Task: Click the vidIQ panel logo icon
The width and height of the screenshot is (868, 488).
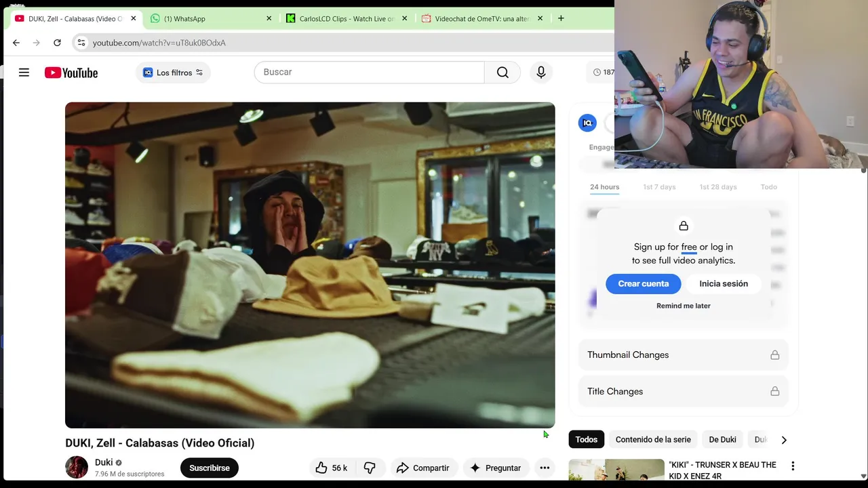Action: 587,123
